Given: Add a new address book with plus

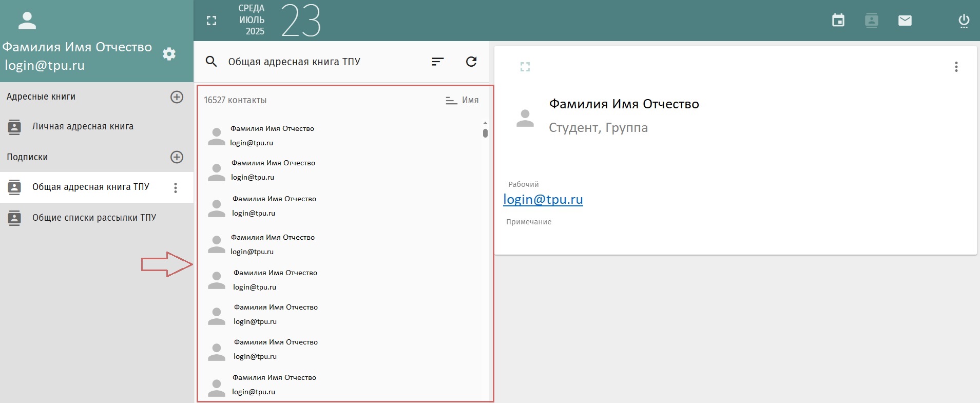Looking at the screenshot, I should (x=177, y=97).
